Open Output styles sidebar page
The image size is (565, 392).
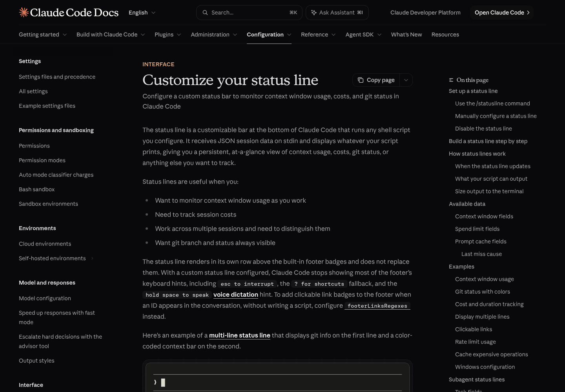pos(36,361)
